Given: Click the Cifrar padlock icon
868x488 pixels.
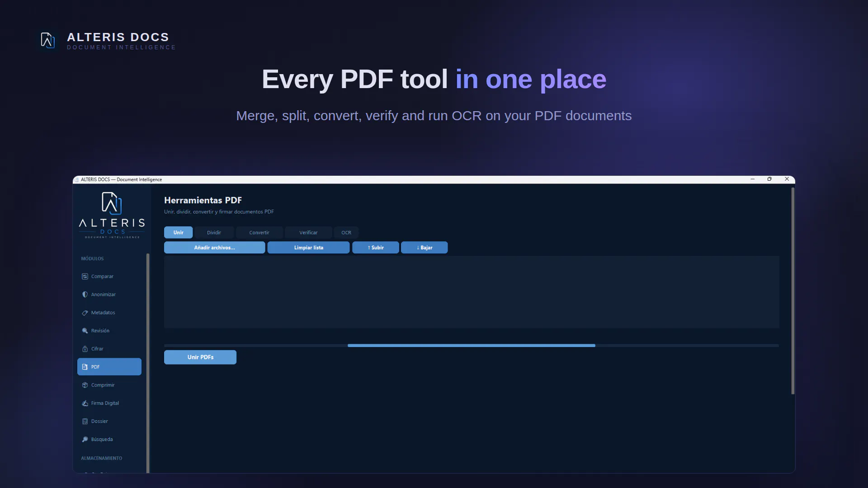Looking at the screenshot, I should click(85, 349).
